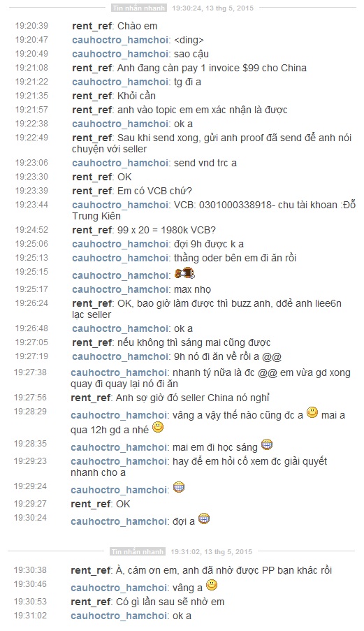Click the football emoticon at 19:25:15
This screenshot has height=631, width=364.
[x=185, y=274]
